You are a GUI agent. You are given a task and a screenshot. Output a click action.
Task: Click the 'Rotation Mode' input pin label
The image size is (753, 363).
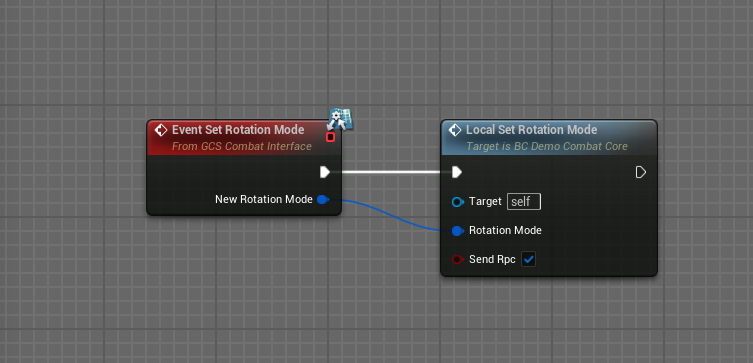pyautogui.click(x=505, y=230)
